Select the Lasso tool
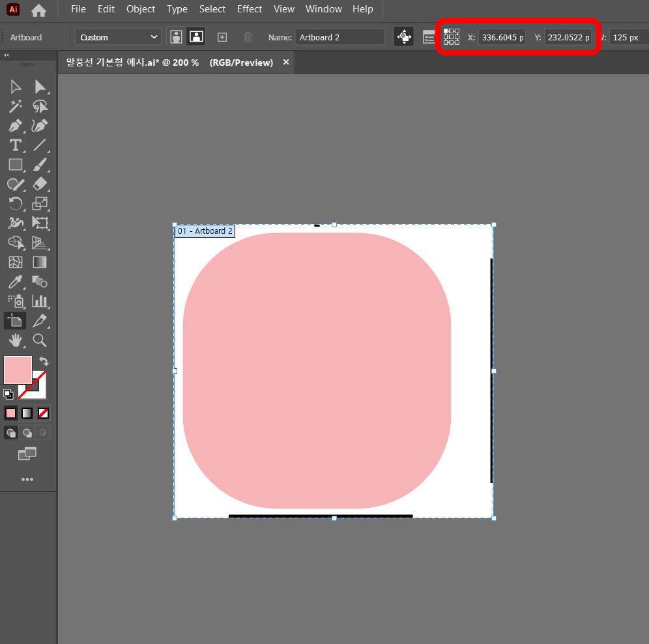 click(x=40, y=106)
